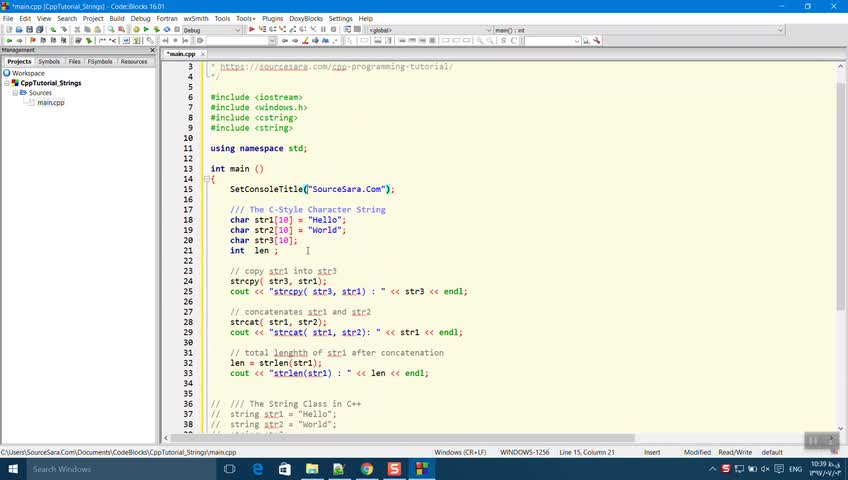
Task: Click the New file toolbar icon
Action: [8, 30]
